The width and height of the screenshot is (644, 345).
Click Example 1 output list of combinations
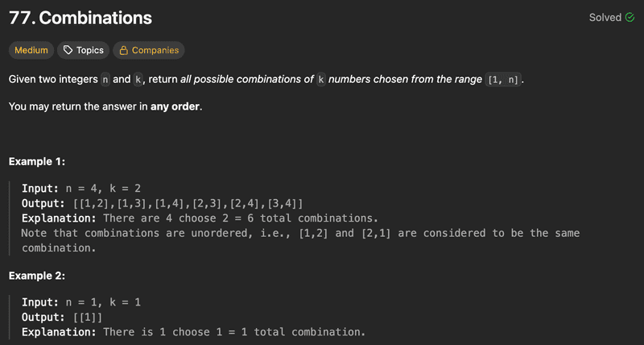pos(187,203)
